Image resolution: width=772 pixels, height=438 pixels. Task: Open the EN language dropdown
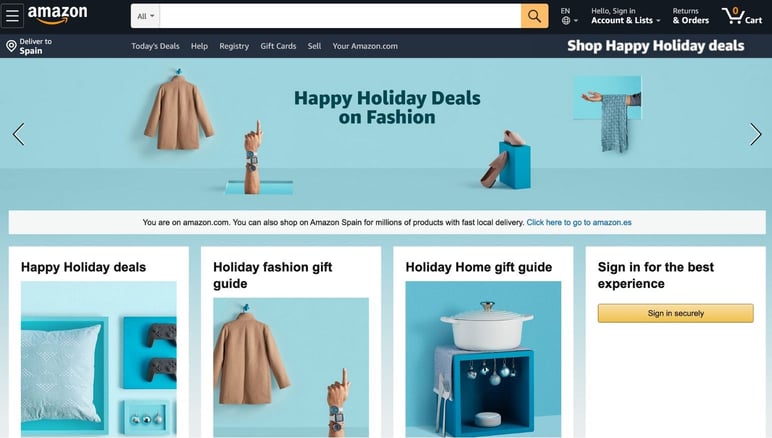[569, 16]
